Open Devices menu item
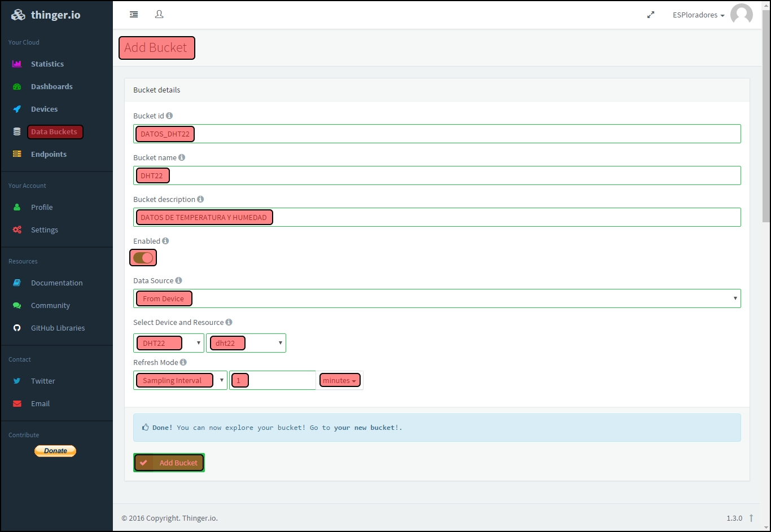 point(45,109)
